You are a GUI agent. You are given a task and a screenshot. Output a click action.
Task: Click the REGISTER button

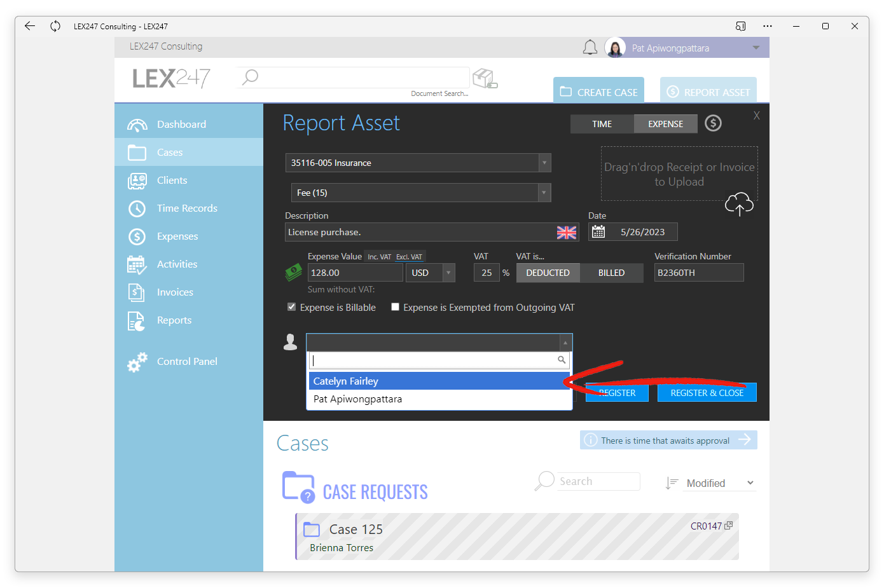tap(617, 393)
